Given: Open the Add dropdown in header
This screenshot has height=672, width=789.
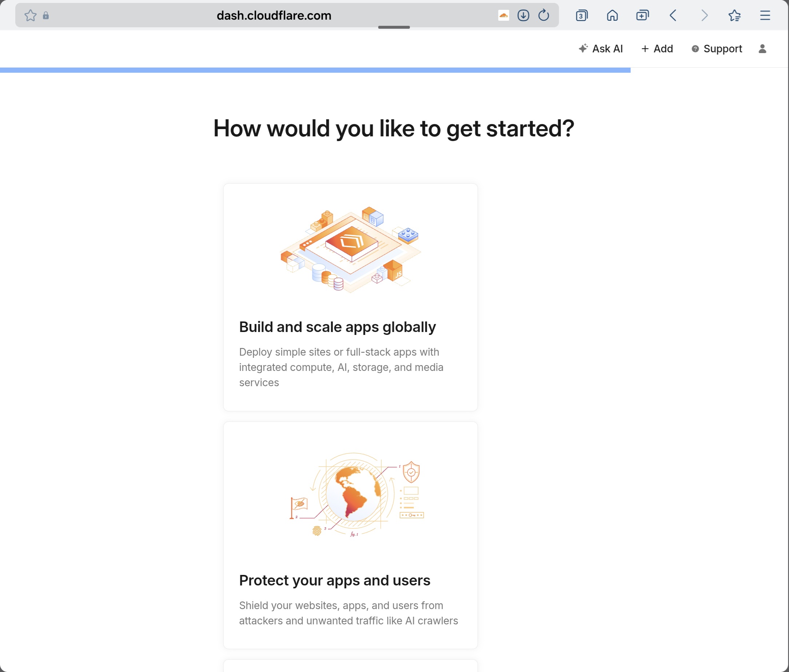Looking at the screenshot, I should pyautogui.click(x=657, y=49).
